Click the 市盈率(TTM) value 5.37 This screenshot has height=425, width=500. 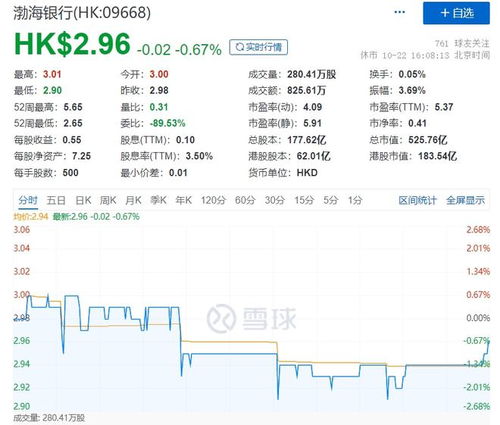pos(444,107)
